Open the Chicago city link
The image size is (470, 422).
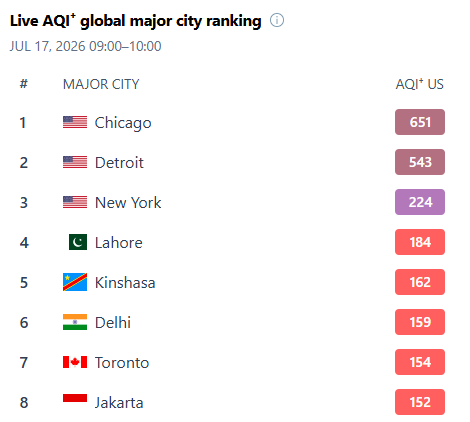tap(123, 123)
